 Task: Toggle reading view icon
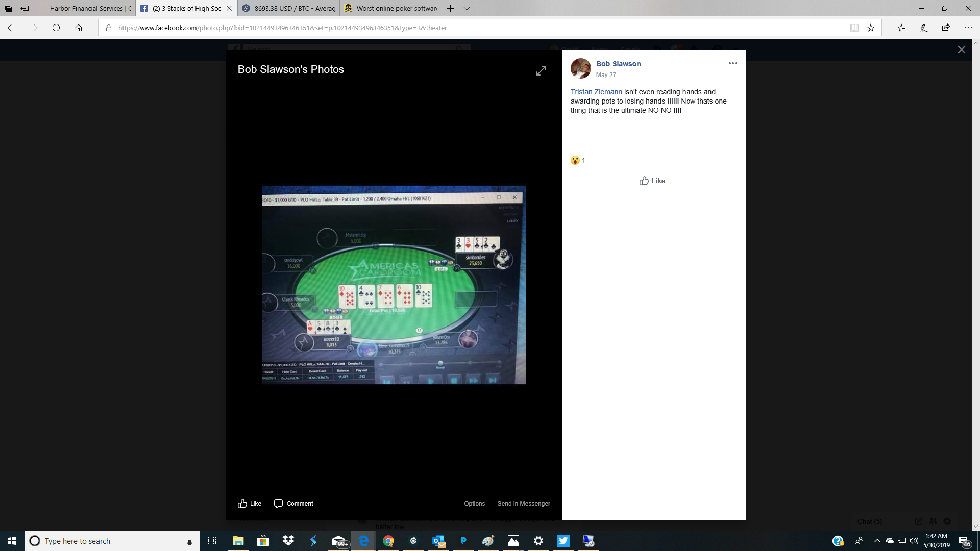854,28
